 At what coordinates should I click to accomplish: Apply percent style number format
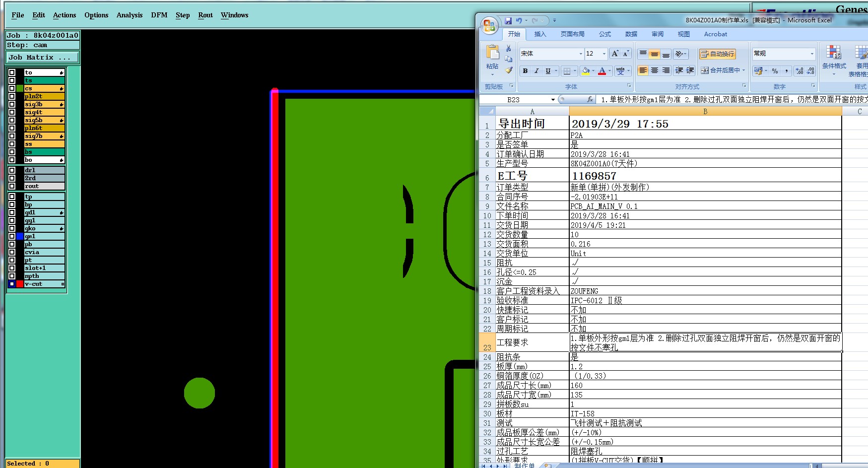pyautogui.click(x=775, y=71)
